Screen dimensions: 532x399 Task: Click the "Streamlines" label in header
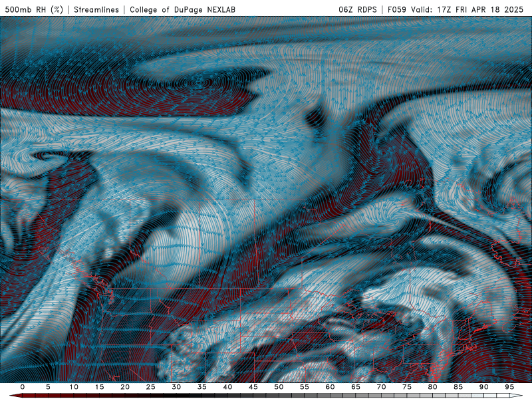pyautogui.click(x=96, y=10)
